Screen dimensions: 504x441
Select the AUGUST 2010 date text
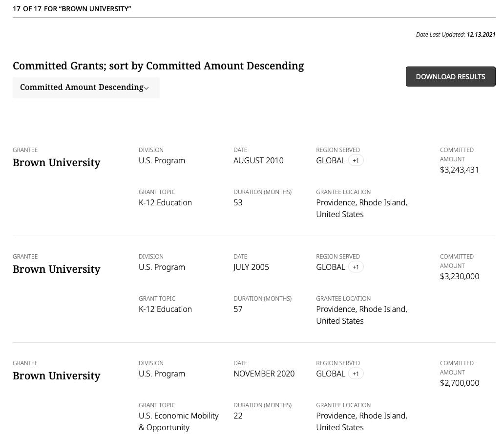pos(258,160)
